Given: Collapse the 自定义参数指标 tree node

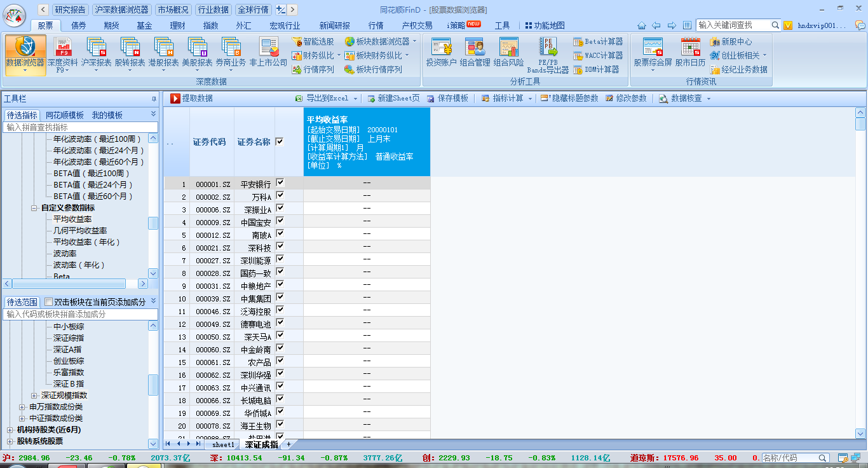Looking at the screenshot, I should (x=34, y=208).
